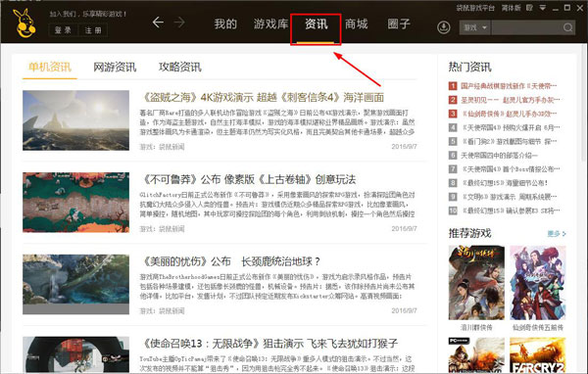Image resolution: width=588 pixels, height=374 pixels.
Task: Click into the search input field
Action: 527,27
